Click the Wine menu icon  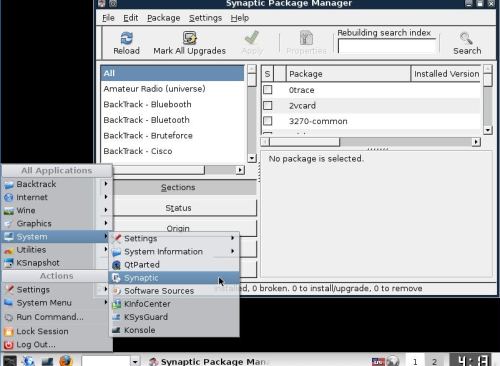9,211
